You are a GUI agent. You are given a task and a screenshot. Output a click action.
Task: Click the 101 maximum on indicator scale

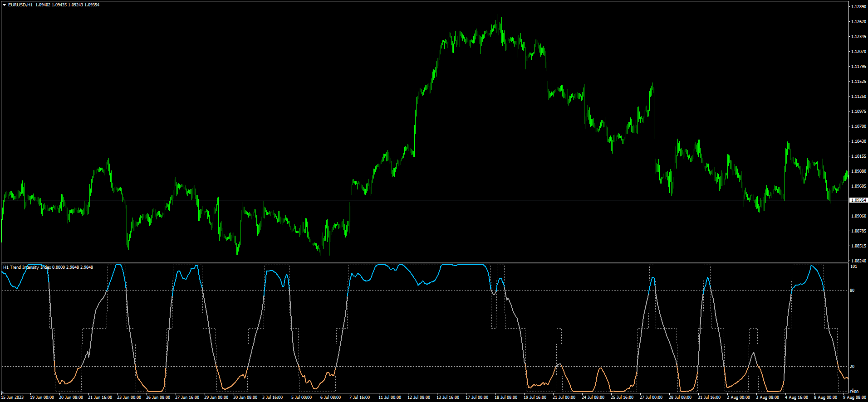853,266
